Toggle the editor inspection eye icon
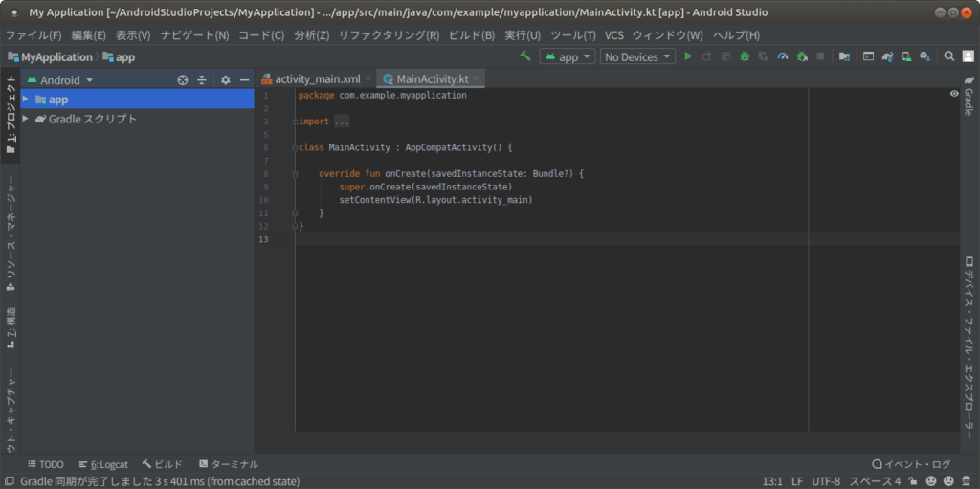This screenshot has width=980, height=489. click(954, 94)
